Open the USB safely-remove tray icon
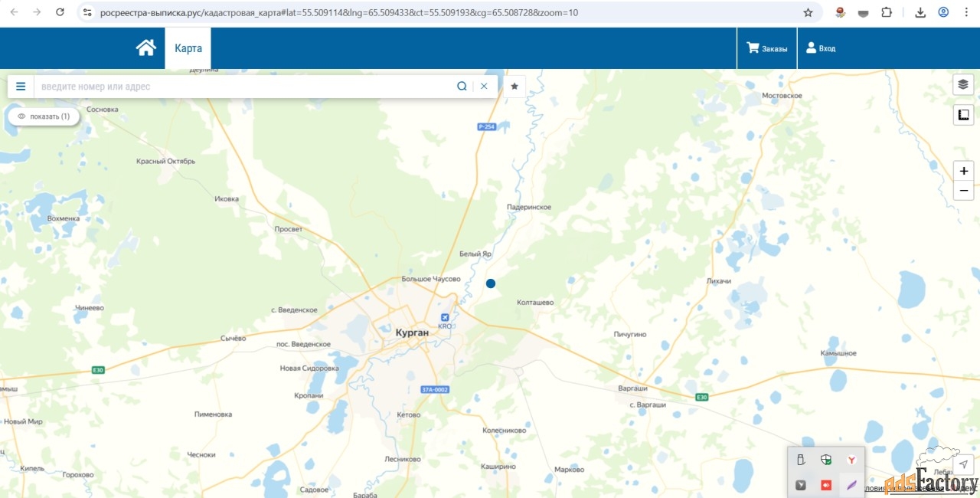980x498 pixels. coord(801,460)
